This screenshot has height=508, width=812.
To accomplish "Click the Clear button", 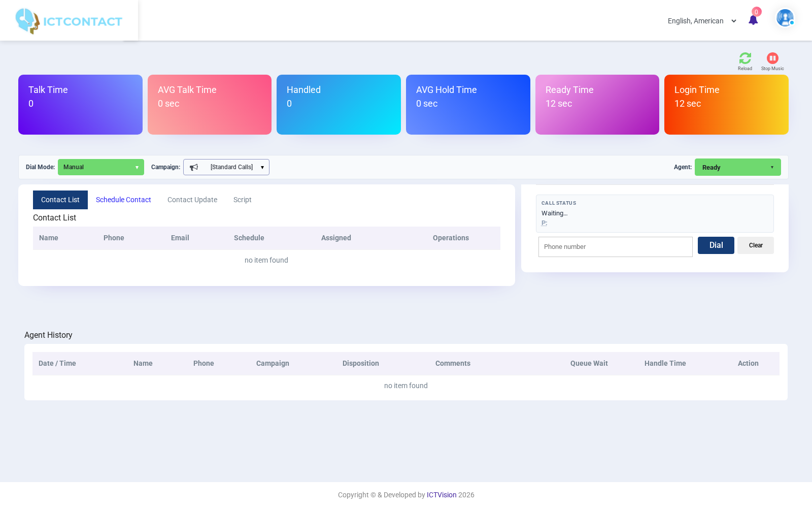I will tap(756, 245).
